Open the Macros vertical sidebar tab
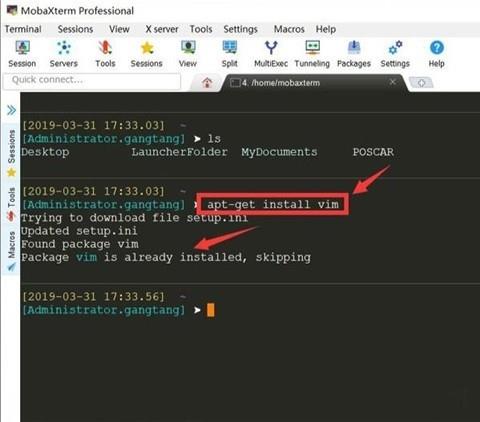 [11, 251]
